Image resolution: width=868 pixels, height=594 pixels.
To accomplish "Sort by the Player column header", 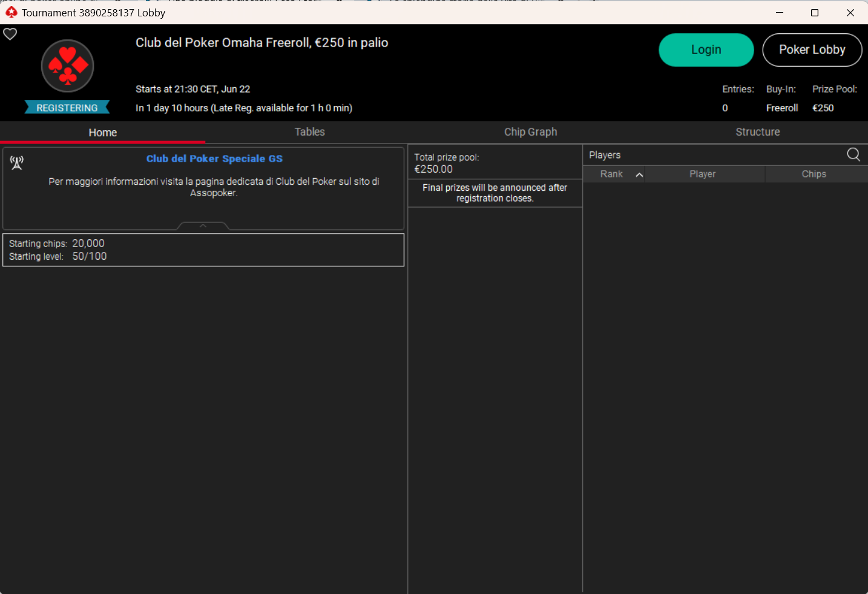I will point(702,174).
